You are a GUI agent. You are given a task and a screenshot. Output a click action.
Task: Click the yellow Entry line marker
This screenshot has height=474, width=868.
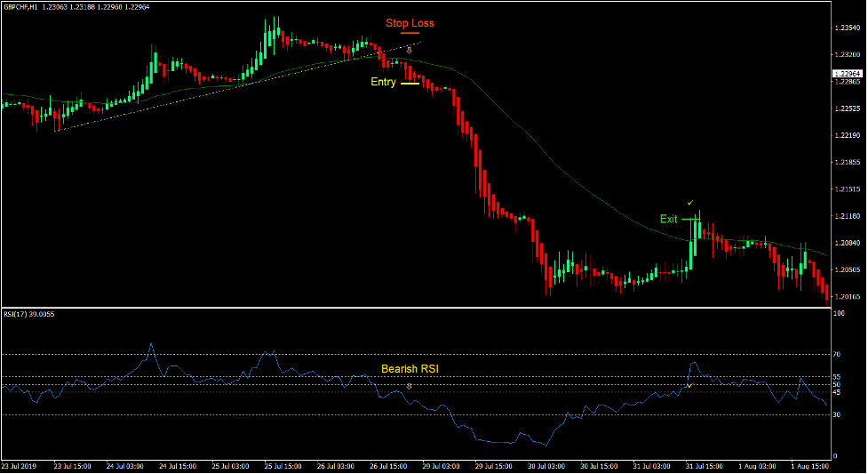tap(410, 83)
